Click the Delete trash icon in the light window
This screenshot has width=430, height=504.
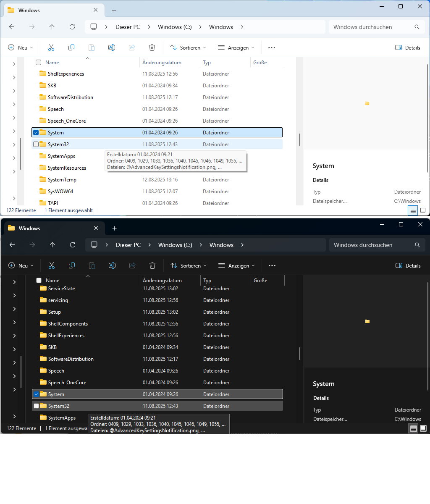(x=152, y=47)
